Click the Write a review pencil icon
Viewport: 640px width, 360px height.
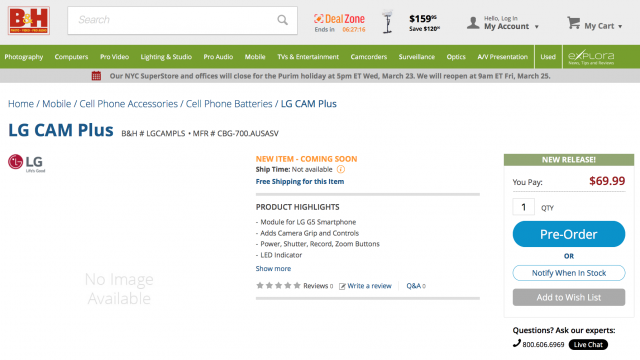pos(342,286)
